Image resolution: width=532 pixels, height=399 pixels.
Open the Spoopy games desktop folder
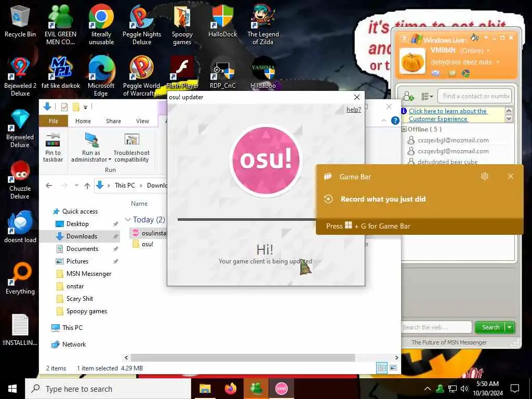[182, 25]
